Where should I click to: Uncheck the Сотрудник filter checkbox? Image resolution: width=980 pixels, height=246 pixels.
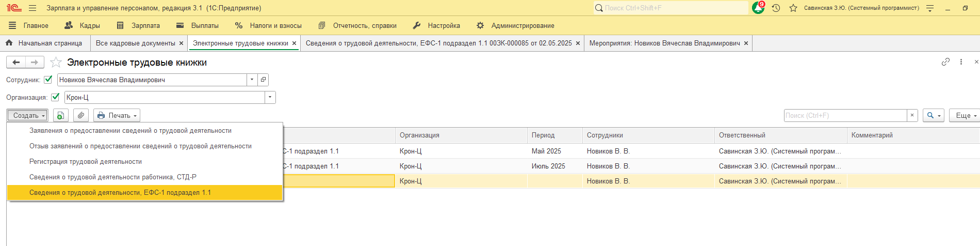48,80
